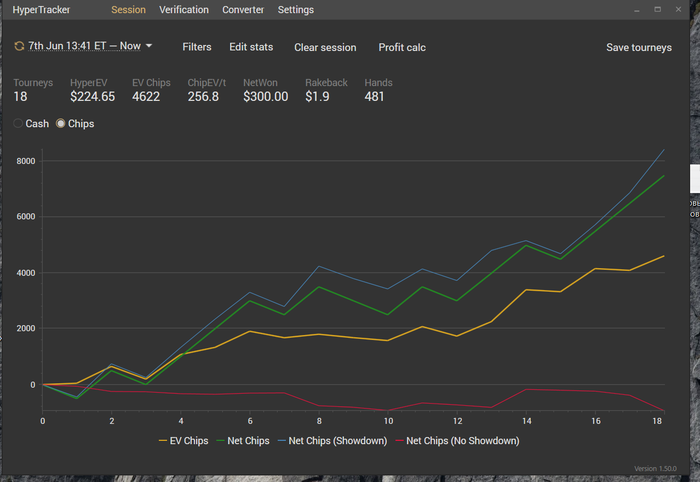
Task: Toggle Net Chips (Showdown) legend entry
Action: 333,441
